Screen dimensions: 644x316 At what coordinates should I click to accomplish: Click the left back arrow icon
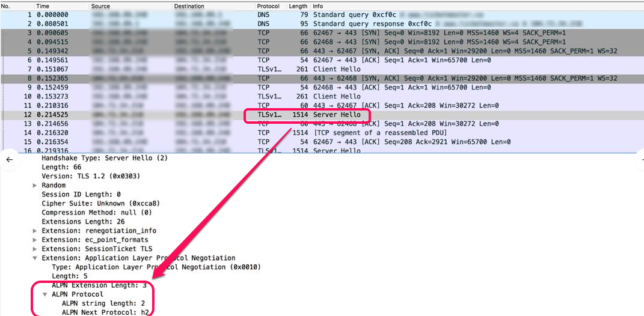(10, 159)
